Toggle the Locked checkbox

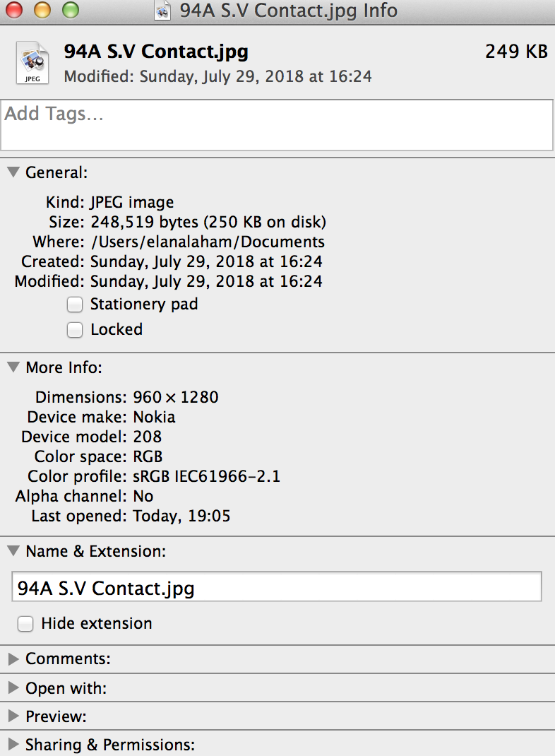(75, 330)
